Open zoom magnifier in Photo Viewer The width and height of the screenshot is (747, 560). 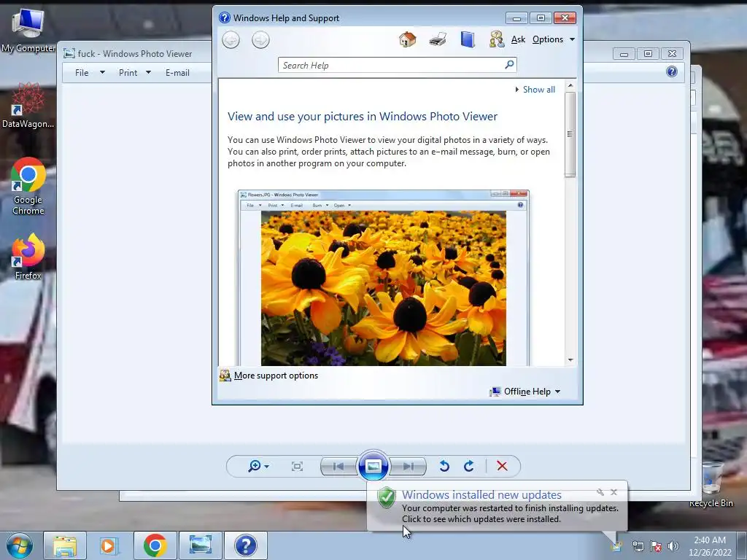click(x=258, y=466)
